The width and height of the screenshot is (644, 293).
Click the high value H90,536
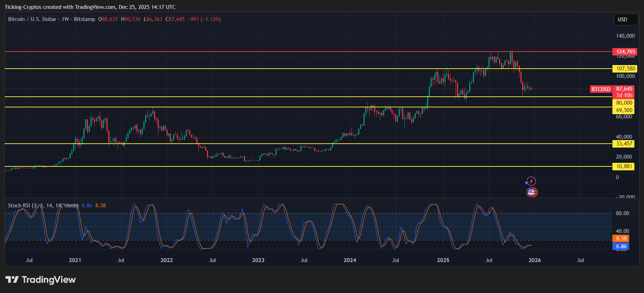(x=131, y=19)
